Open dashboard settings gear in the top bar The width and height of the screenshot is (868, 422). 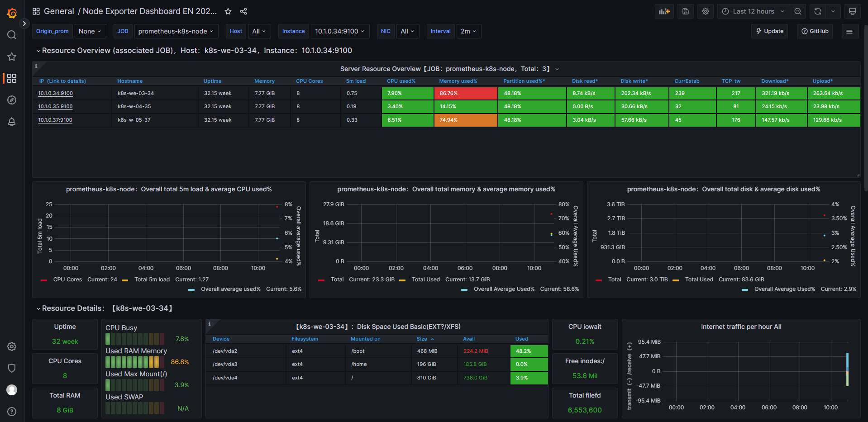(x=706, y=11)
